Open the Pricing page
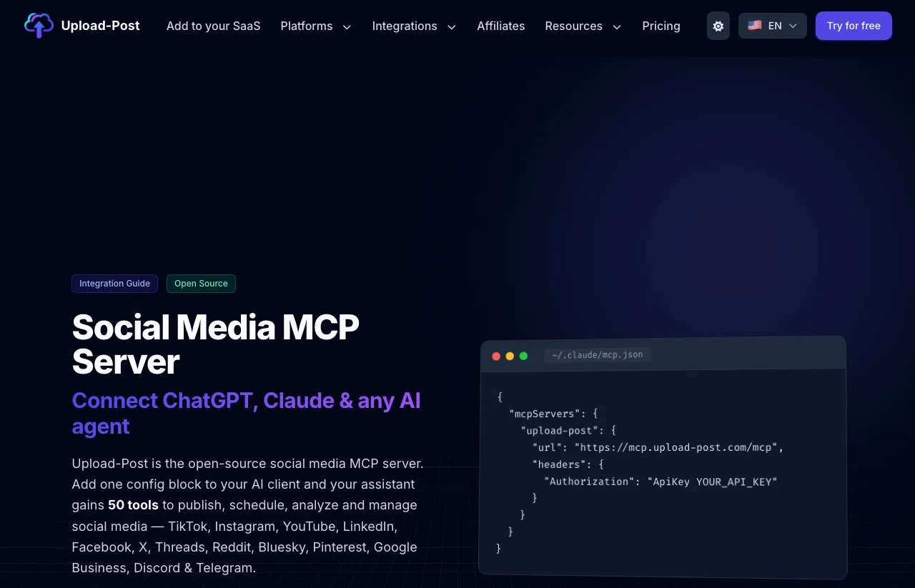This screenshot has width=915, height=588. tap(661, 26)
